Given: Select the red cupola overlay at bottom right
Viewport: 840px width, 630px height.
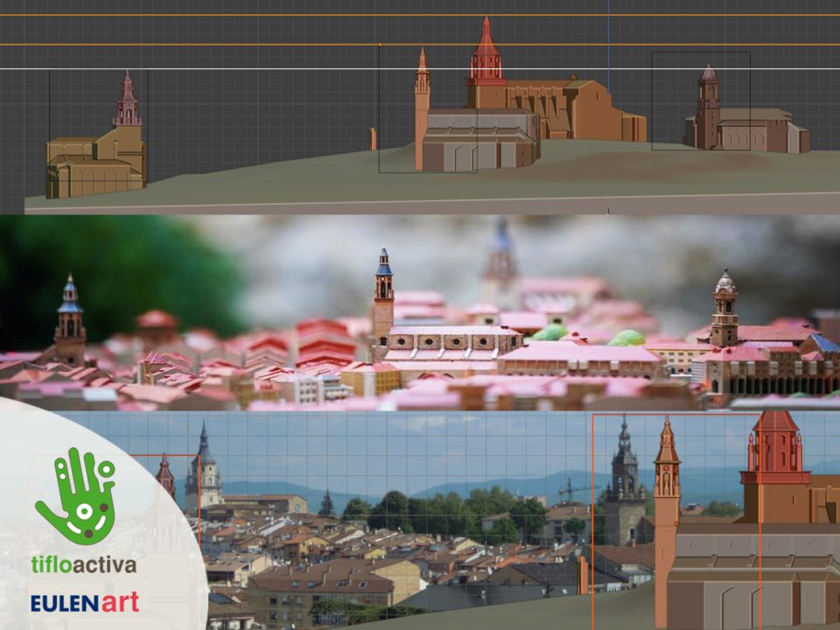Looking at the screenshot, I should coord(776,451).
